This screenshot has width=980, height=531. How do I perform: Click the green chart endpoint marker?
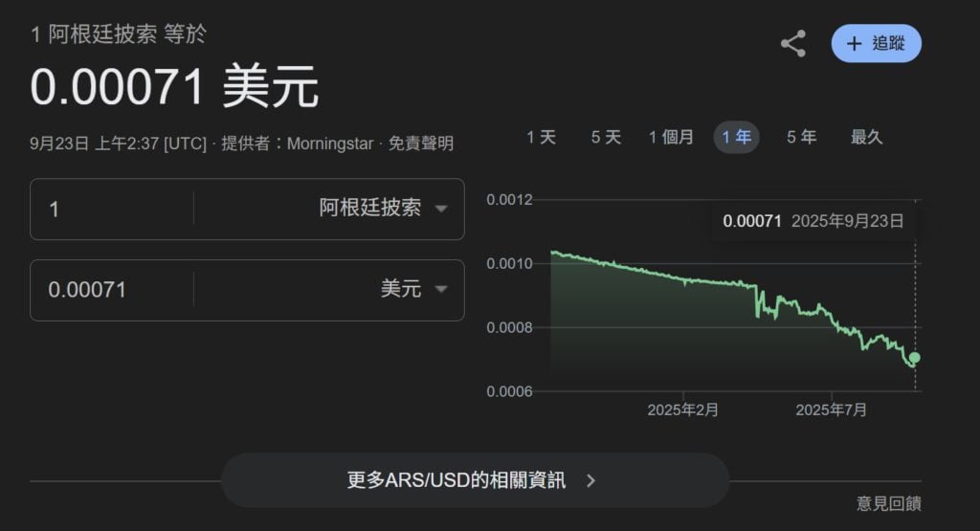click(915, 358)
